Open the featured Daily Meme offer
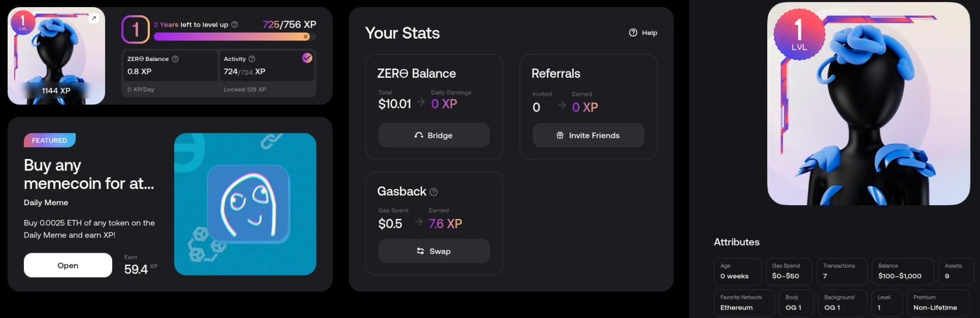The height and width of the screenshot is (318, 980). pos(68,265)
